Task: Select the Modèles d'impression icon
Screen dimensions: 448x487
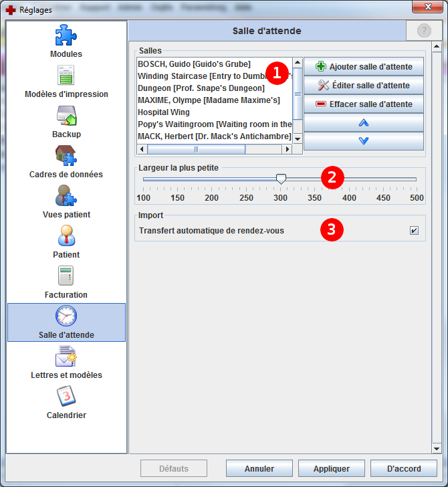Action: (66, 76)
